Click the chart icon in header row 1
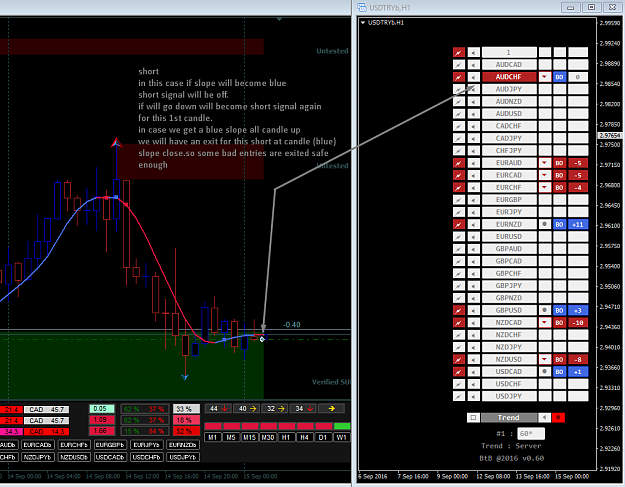625x487 pixels. 459,52
